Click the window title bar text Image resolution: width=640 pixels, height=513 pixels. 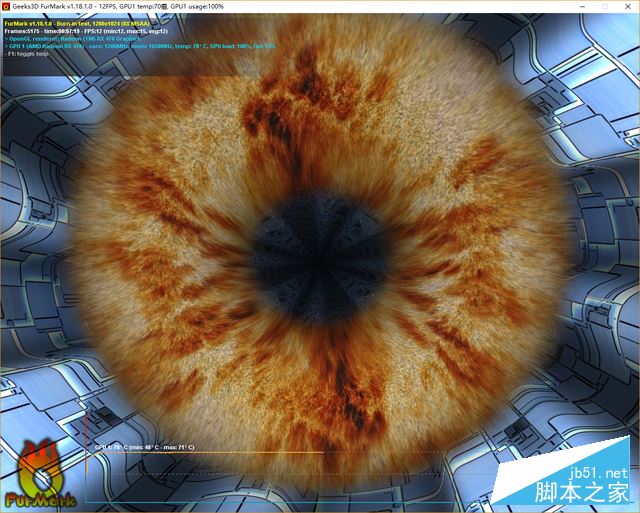tap(130, 6)
